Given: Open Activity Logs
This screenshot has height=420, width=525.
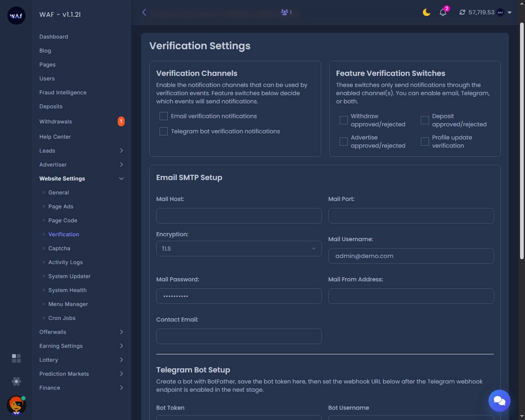Looking at the screenshot, I should click(x=65, y=262).
